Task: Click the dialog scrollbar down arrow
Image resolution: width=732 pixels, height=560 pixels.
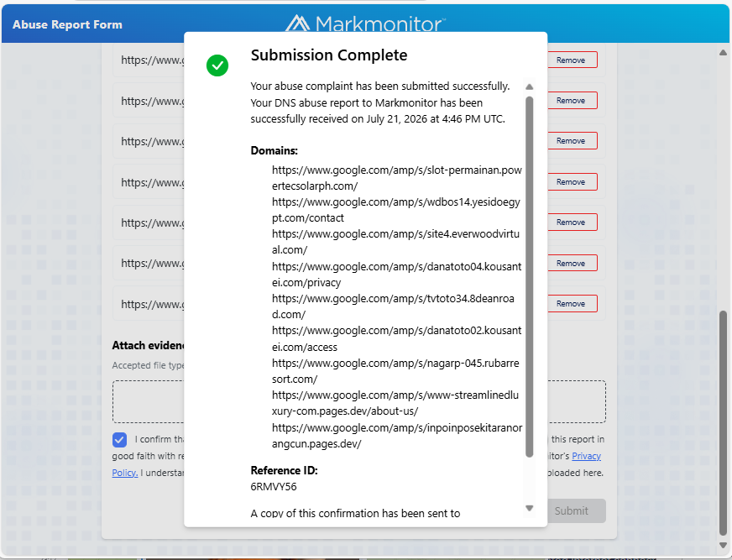Action: [530, 508]
